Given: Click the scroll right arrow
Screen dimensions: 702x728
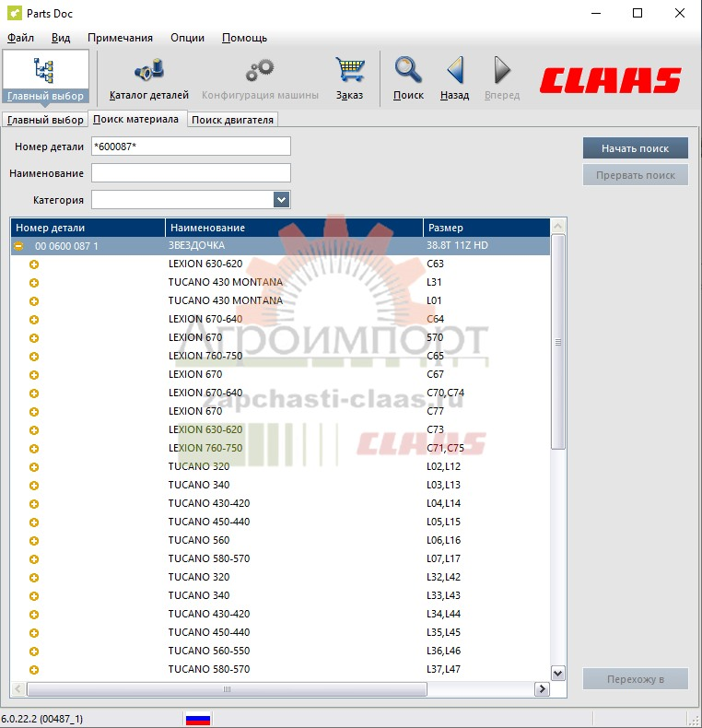Looking at the screenshot, I should [x=542, y=689].
